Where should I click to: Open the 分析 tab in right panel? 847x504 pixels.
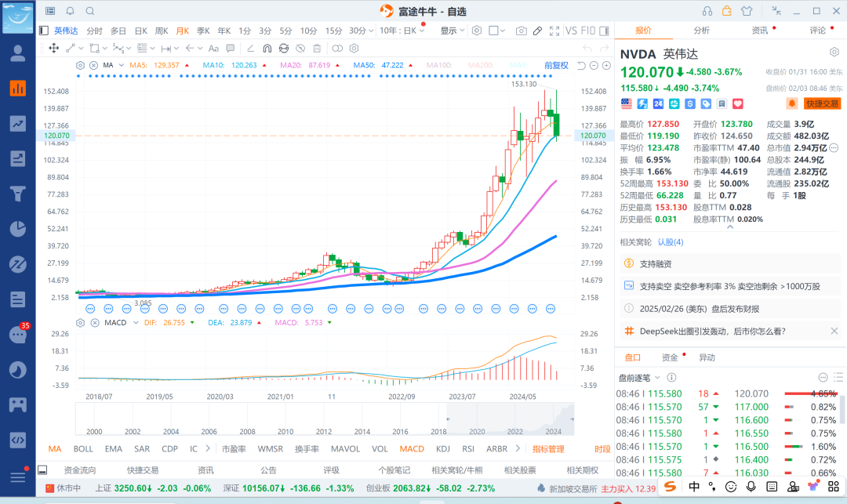pyautogui.click(x=701, y=31)
